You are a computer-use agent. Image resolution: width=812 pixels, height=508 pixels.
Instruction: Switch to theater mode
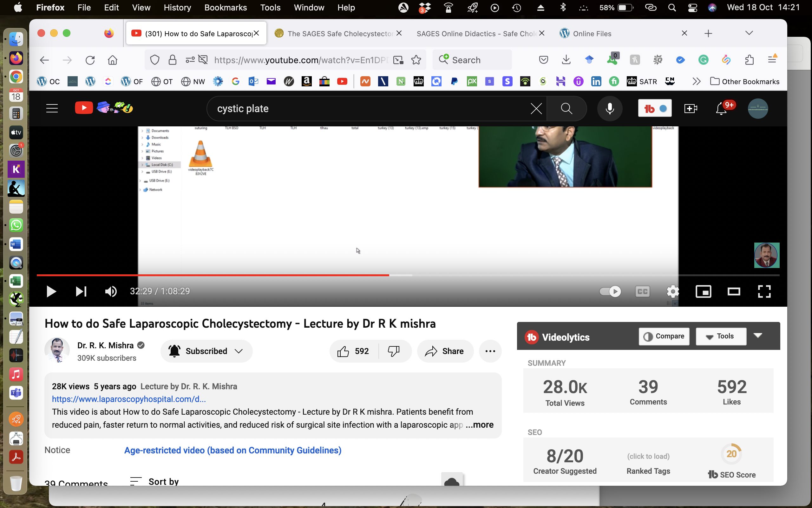pyautogui.click(x=733, y=291)
